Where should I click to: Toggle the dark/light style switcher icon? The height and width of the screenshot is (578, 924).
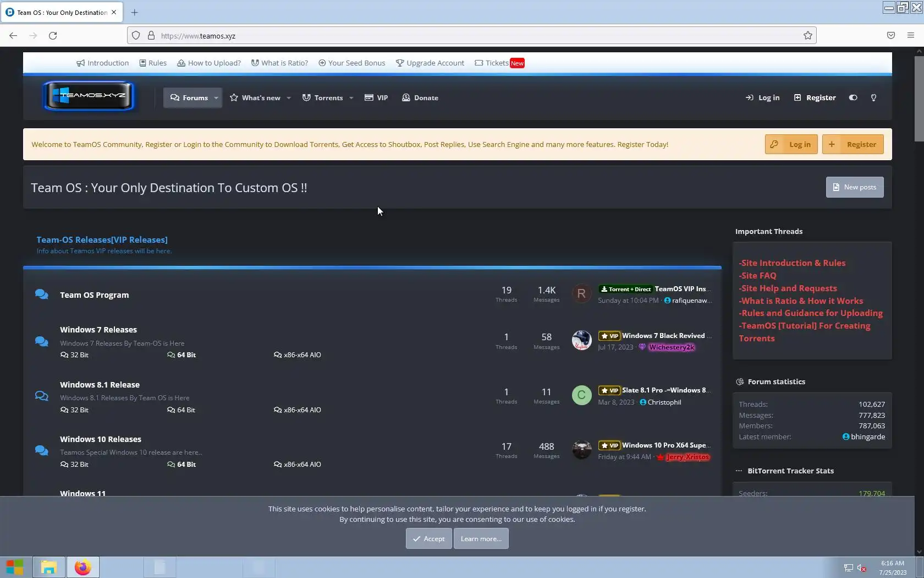pos(853,97)
